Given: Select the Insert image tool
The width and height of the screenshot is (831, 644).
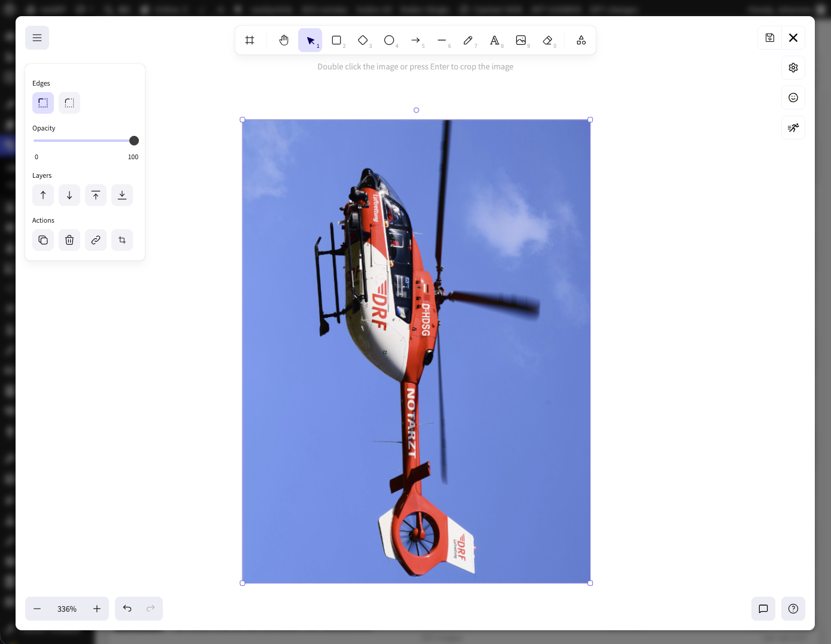Looking at the screenshot, I should 521,40.
